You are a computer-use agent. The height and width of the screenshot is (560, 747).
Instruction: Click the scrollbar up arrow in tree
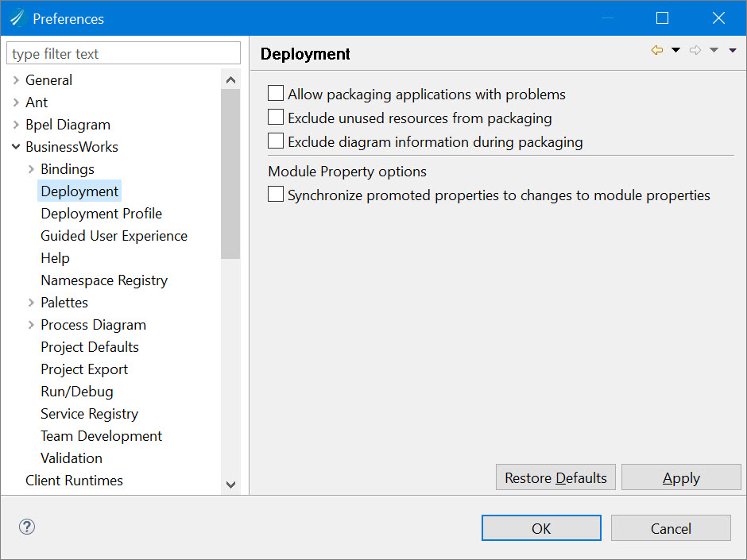click(x=230, y=80)
